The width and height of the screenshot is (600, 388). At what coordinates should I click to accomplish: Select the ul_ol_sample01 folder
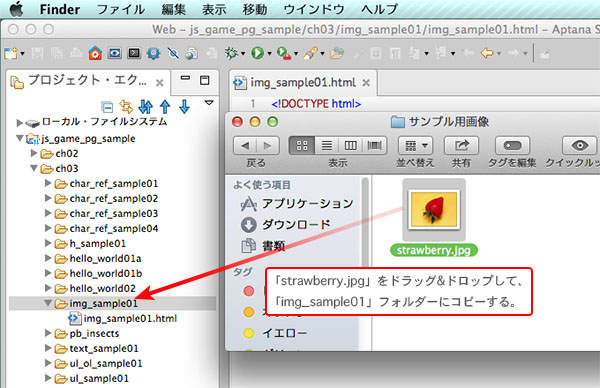[98, 364]
